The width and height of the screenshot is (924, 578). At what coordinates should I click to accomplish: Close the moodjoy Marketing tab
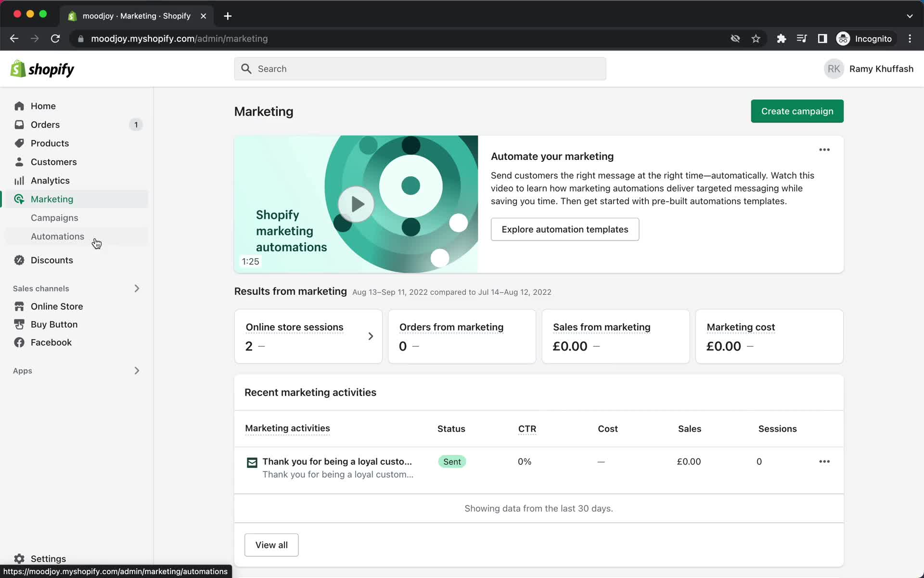pyautogui.click(x=204, y=16)
